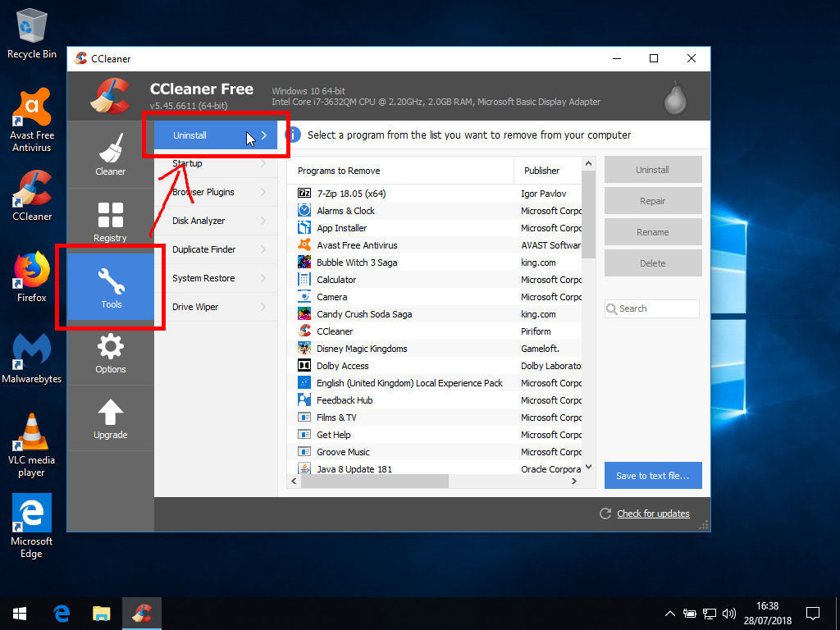This screenshot has width=840, height=630.
Task: Click the Upgrade arrow icon
Action: point(110,413)
